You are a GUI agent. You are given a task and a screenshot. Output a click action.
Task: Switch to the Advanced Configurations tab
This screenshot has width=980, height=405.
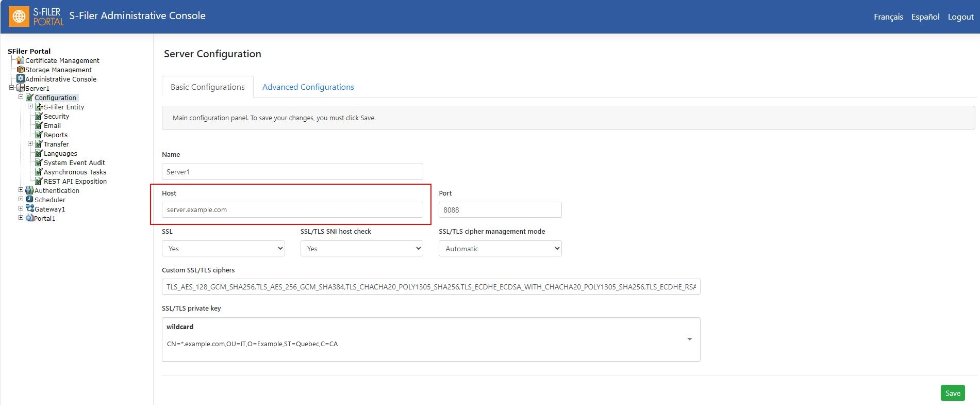point(308,87)
